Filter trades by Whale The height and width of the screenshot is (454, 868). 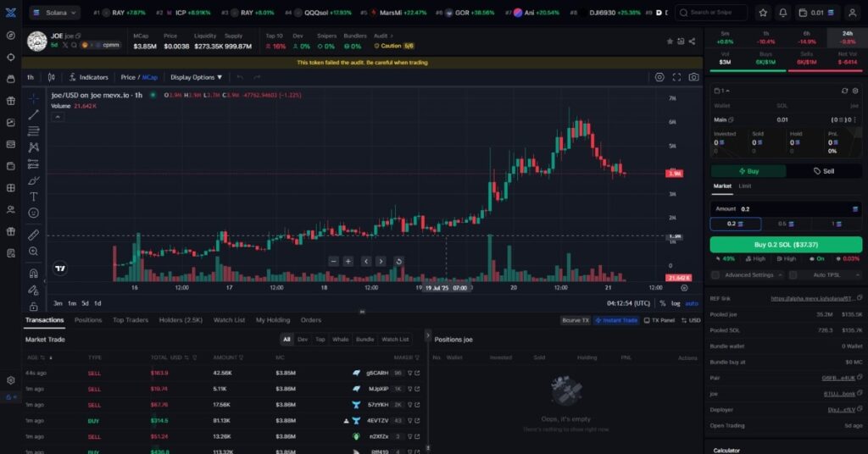(341, 340)
